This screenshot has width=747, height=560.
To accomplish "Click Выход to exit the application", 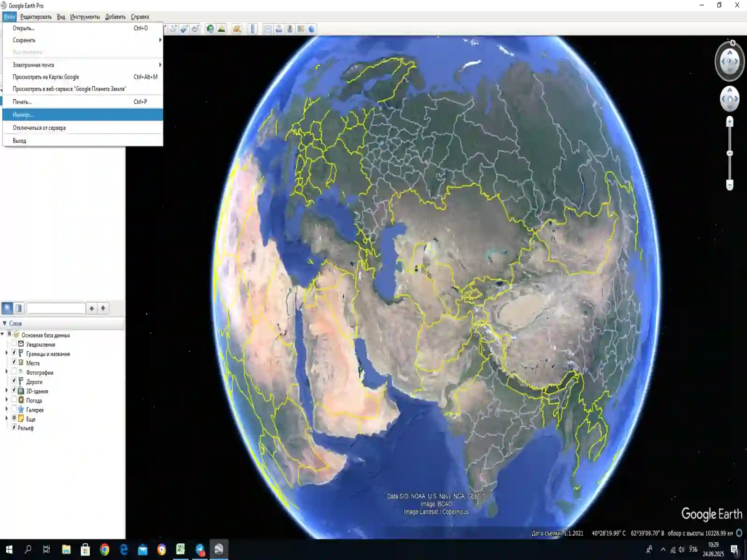I will pyautogui.click(x=83, y=140).
